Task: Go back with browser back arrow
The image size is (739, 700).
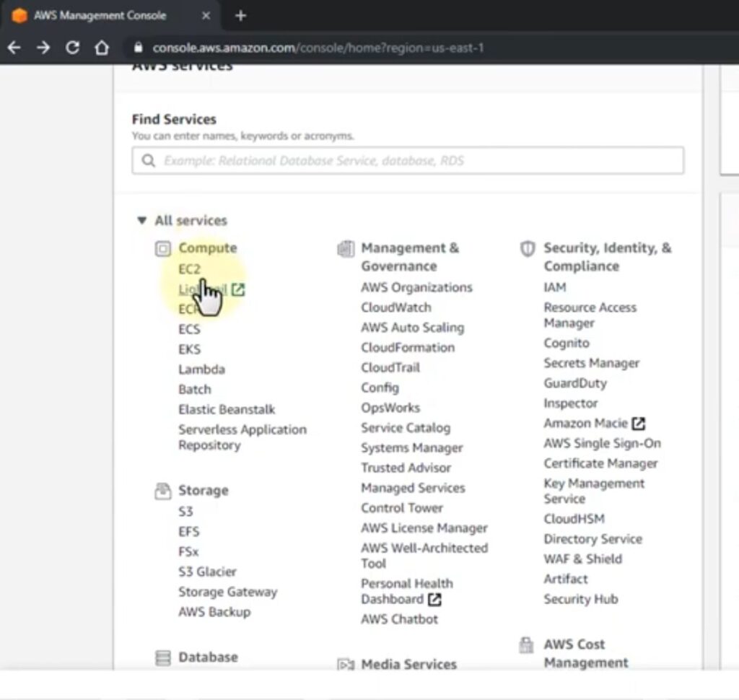Action: 14,48
